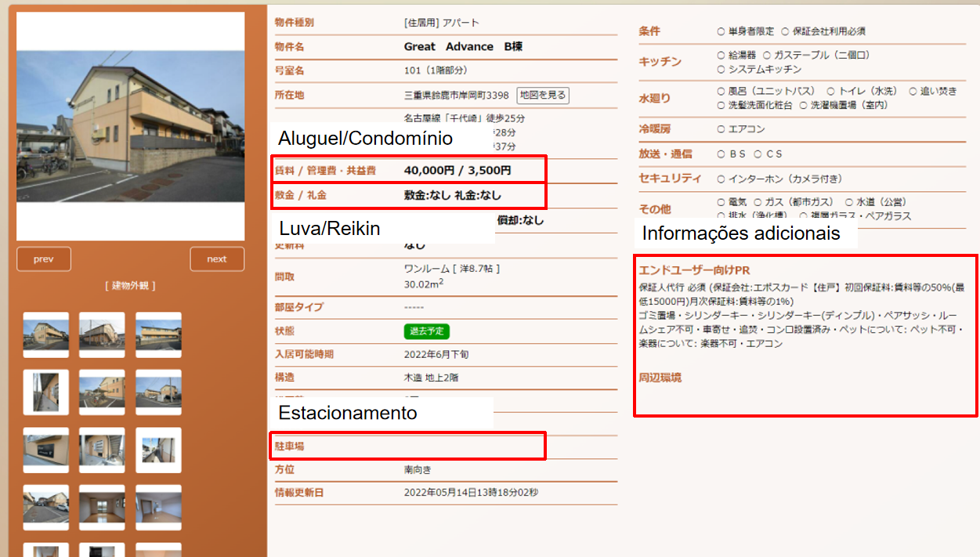
Task: Click the large main building photo
Action: 130,126
